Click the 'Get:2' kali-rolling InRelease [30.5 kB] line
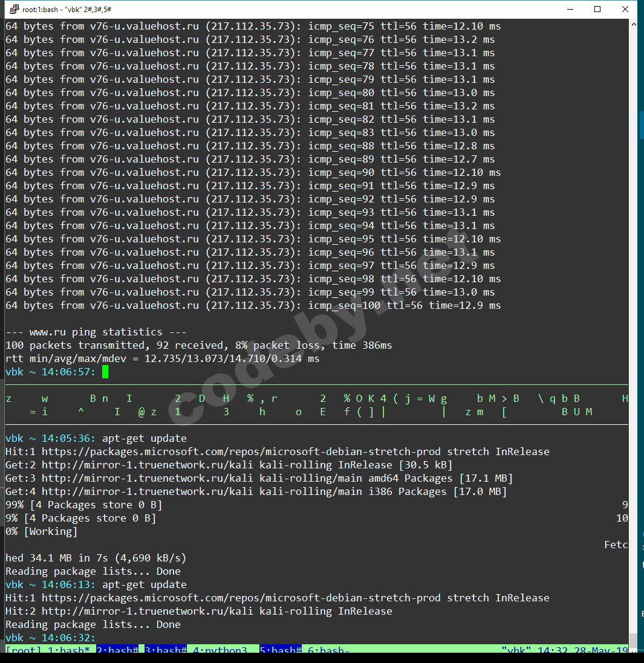The width and height of the screenshot is (644, 663). tap(229, 465)
